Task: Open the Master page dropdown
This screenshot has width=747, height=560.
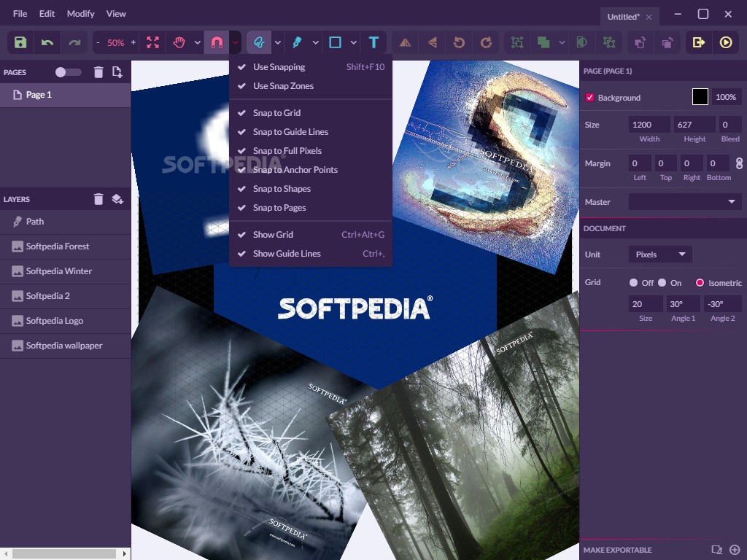Action: 685,201
